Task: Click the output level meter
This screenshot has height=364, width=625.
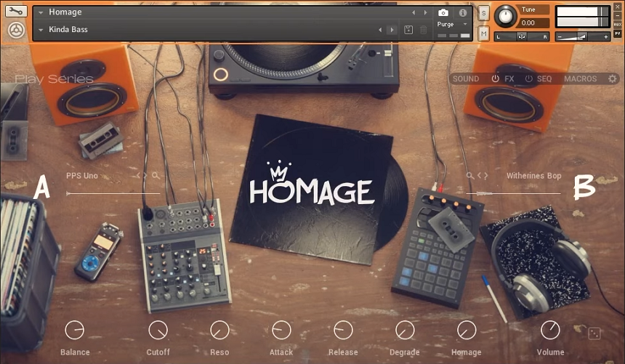Action: tap(582, 16)
